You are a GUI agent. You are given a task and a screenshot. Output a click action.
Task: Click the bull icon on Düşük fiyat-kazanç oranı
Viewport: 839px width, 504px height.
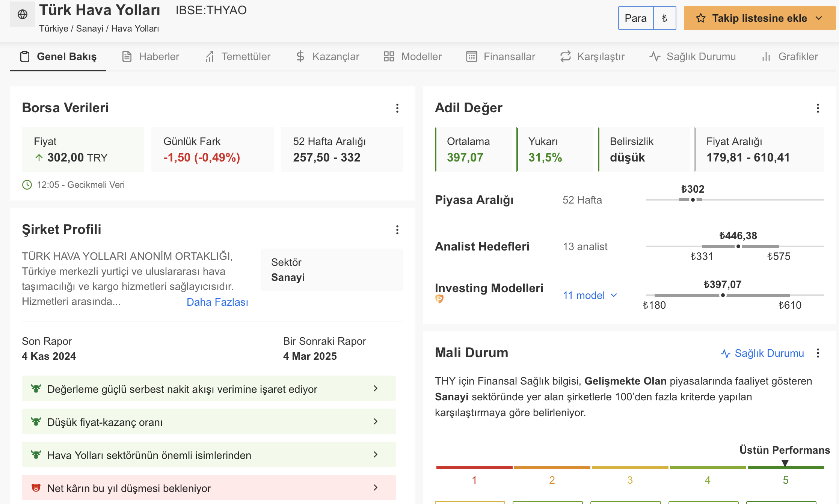click(36, 421)
